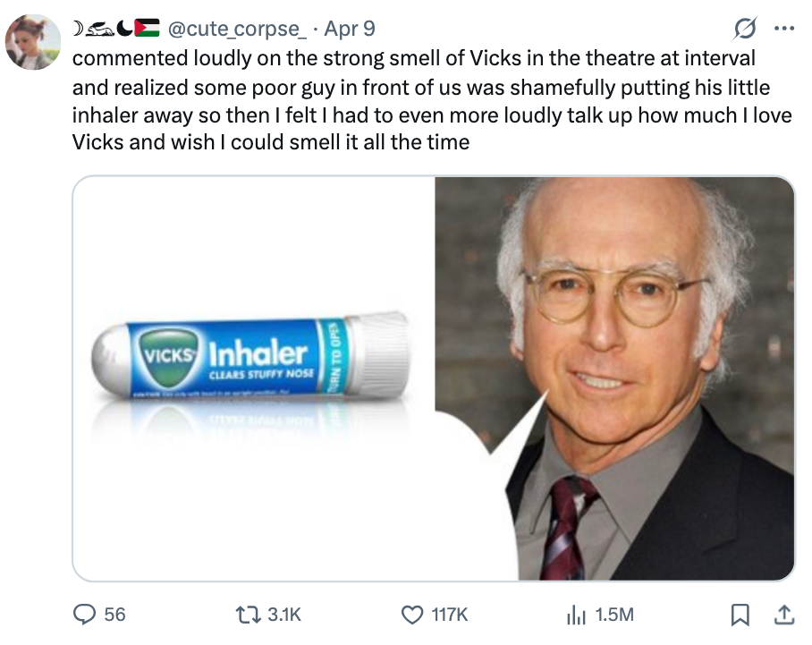Bookmark this tweet

pos(740,614)
